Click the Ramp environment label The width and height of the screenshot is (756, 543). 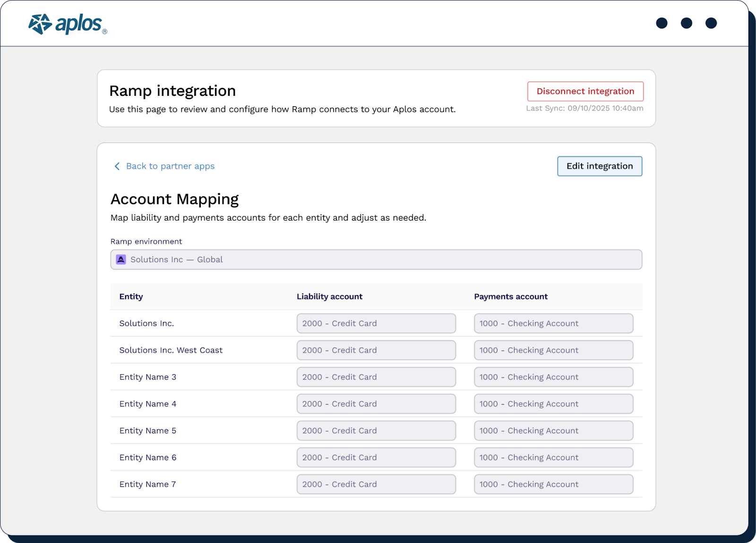click(146, 241)
